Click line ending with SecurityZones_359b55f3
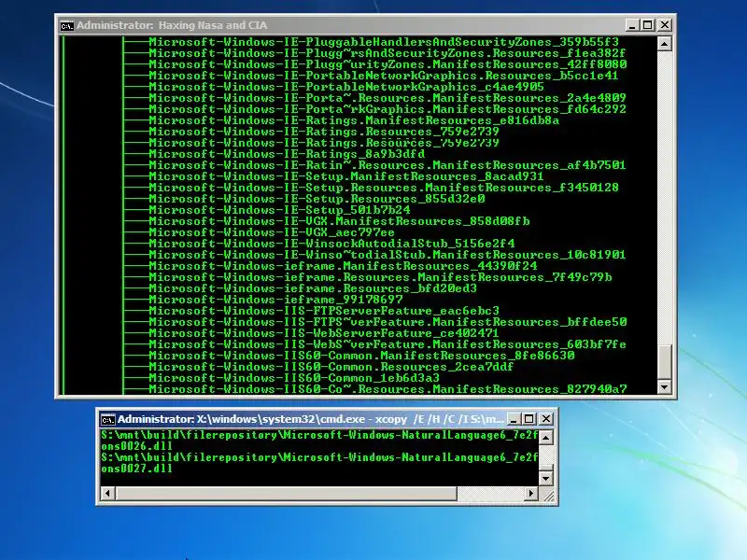Image resolution: width=747 pixels, height=560 pixels. pos(384,42)
